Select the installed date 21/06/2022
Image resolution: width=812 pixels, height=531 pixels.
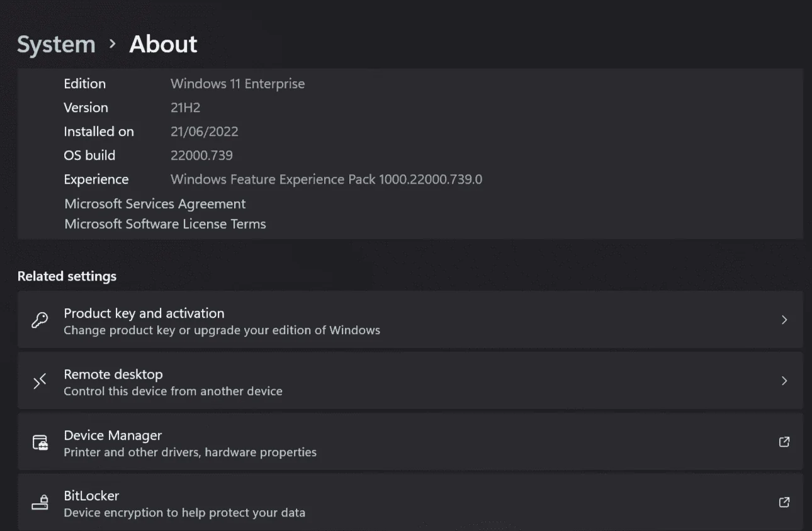204,131
